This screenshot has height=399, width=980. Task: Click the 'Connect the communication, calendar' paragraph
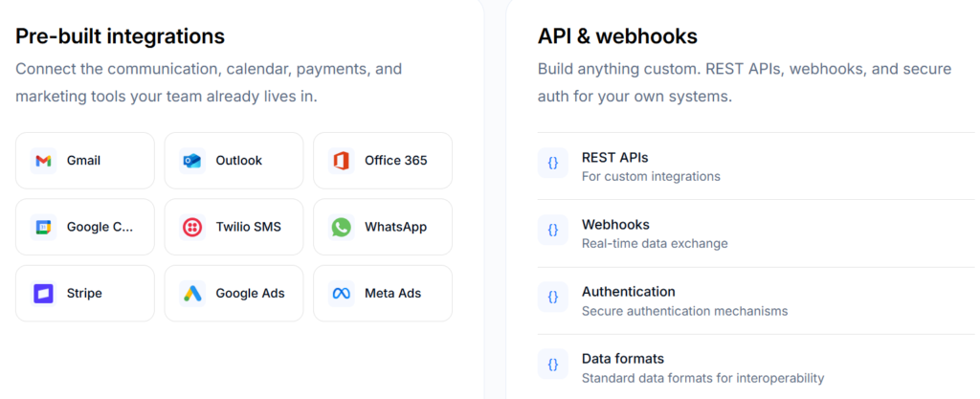[x=209, y=83]
